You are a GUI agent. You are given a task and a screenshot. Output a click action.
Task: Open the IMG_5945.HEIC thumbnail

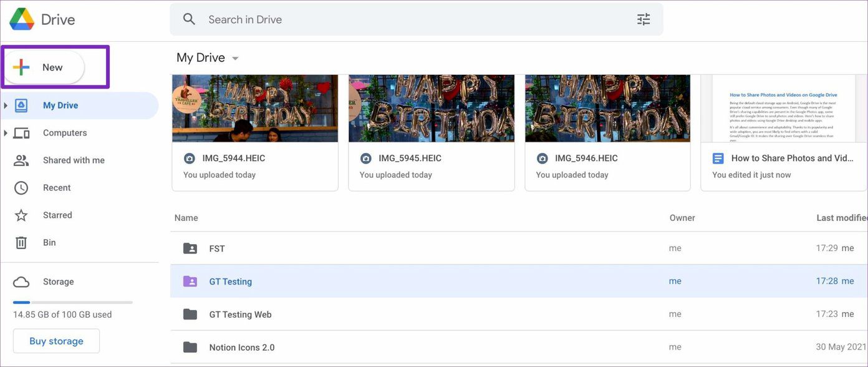pos(432,109)
